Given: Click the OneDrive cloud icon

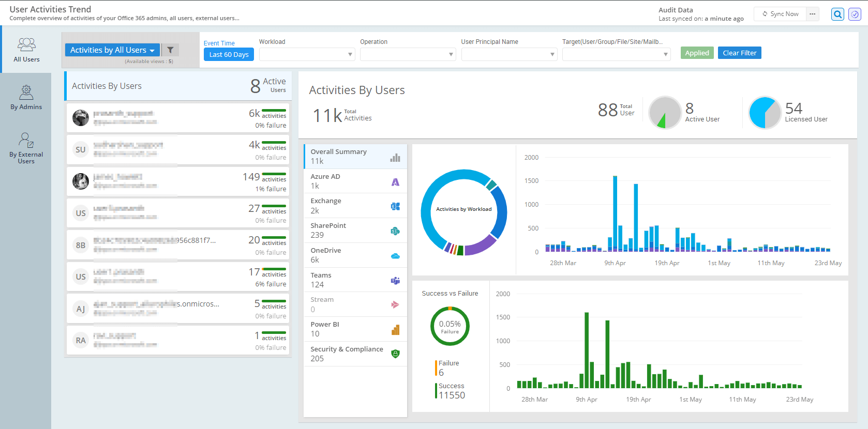Looking at the screenshot, I should (395, 256).
